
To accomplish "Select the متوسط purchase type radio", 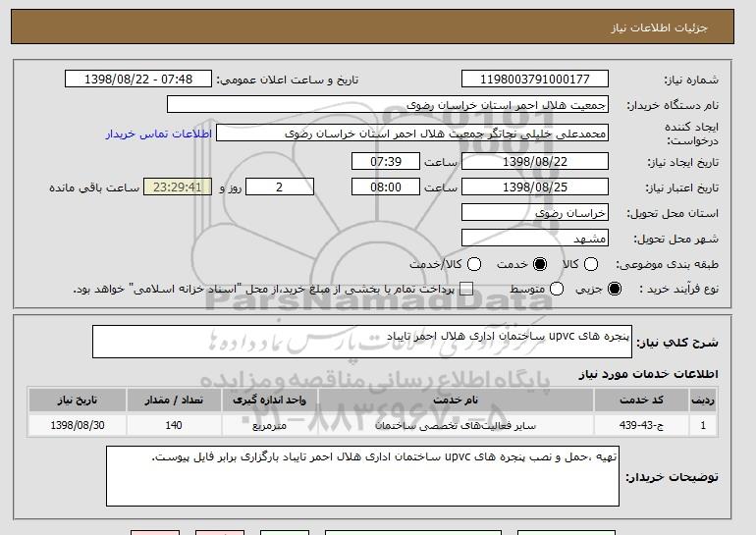I will coord(557,290).
